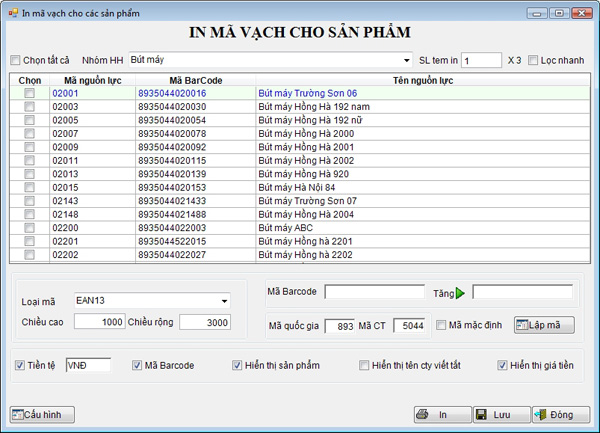Uncheck the Hiển thị giá tiền checkbox
This screenshot has height=433, width=600.
tap(502, 366)
